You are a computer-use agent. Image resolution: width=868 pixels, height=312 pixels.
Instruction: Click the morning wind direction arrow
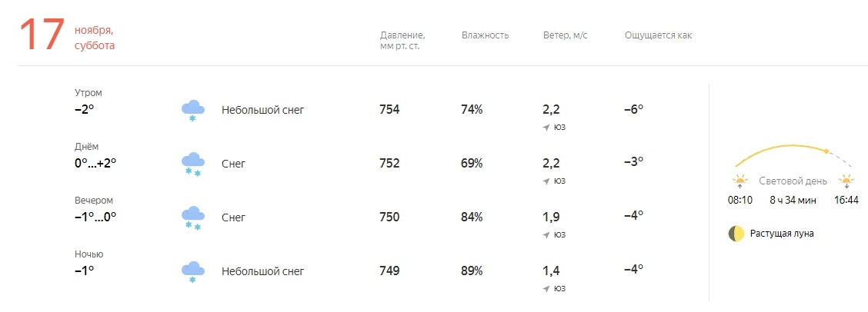pyautogui.click(x=546, y=127)
